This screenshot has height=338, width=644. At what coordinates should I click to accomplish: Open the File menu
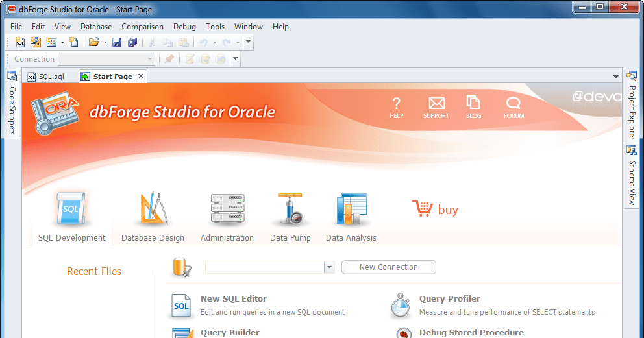tap(16, 27)
